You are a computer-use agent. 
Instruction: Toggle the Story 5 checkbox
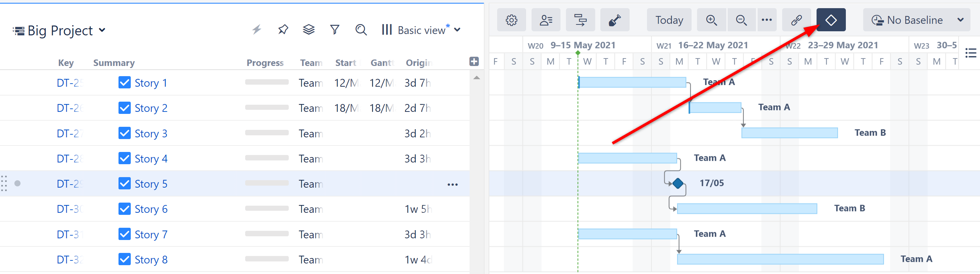tap(124, 184)
